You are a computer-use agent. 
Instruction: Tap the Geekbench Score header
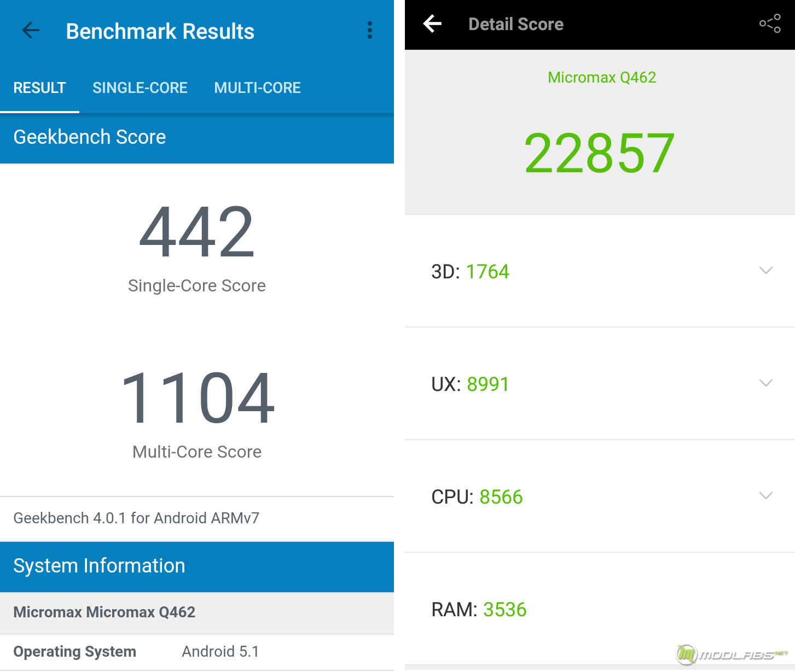coord(197,138)
